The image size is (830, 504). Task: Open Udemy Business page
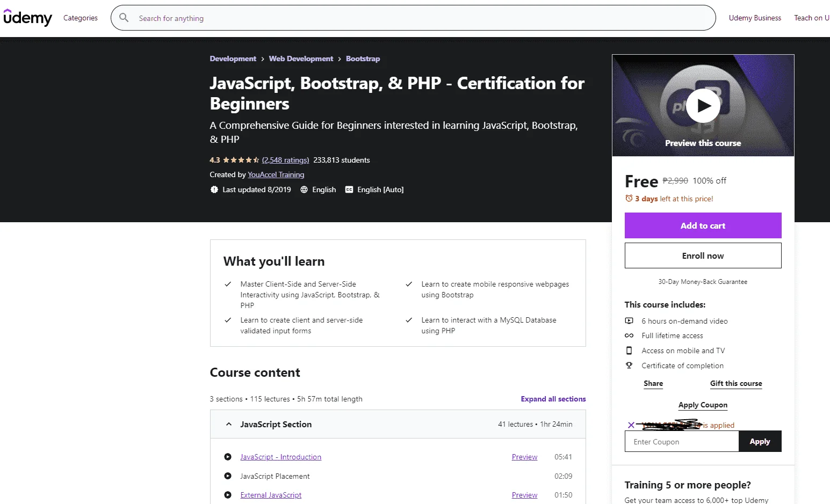tap(755, 18)
